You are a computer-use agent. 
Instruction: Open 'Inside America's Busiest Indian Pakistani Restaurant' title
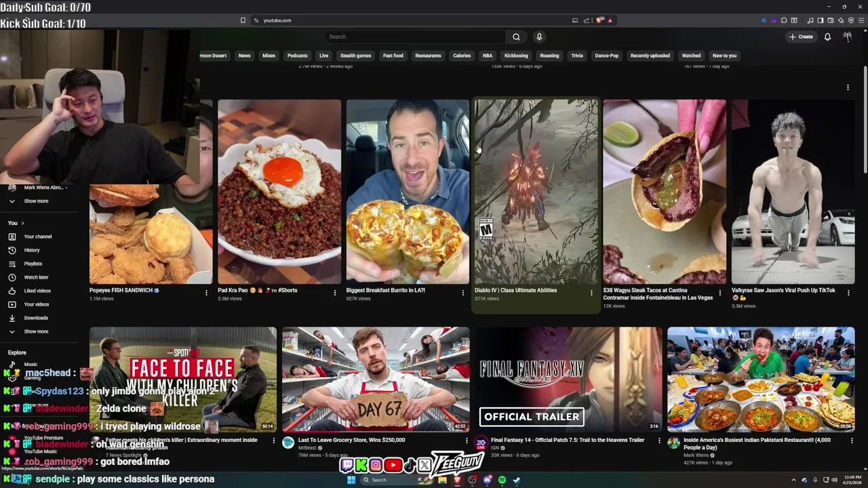click(757, 443)
